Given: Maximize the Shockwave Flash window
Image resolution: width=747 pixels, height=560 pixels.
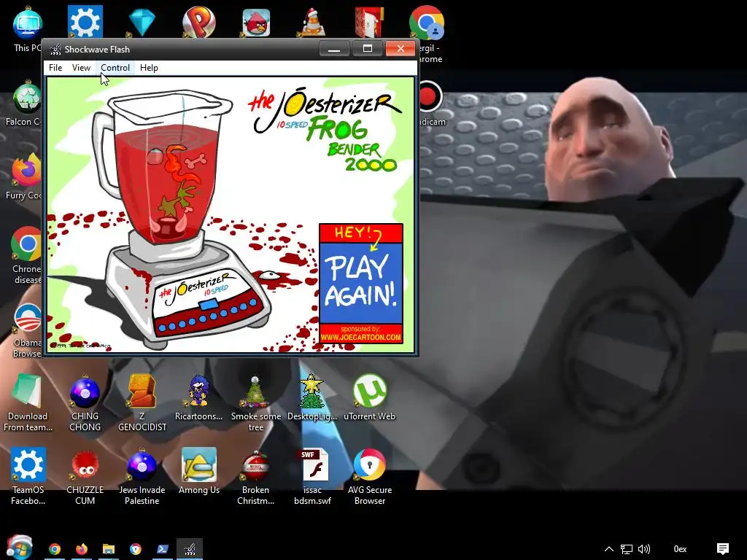Looking at the screenshot, I should click(368, 49).
